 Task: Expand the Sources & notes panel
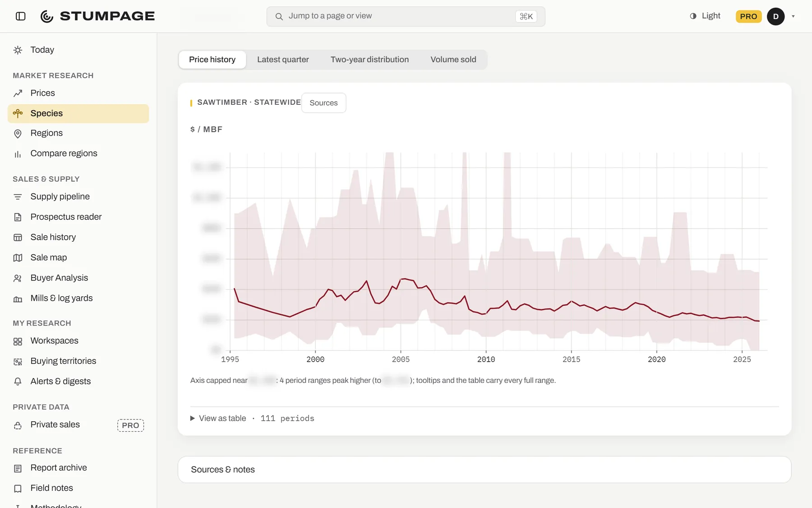[x=484, y=470]
